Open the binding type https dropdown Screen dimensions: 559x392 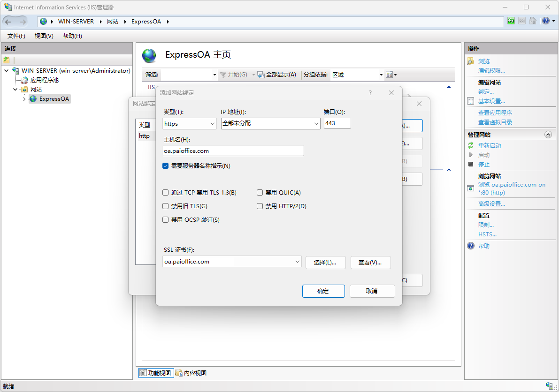point(190,124)
